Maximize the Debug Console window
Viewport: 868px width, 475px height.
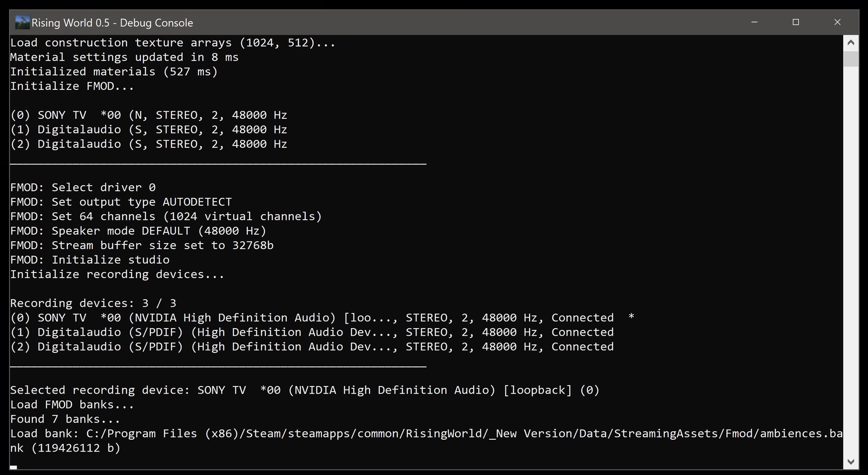[796, 22]
